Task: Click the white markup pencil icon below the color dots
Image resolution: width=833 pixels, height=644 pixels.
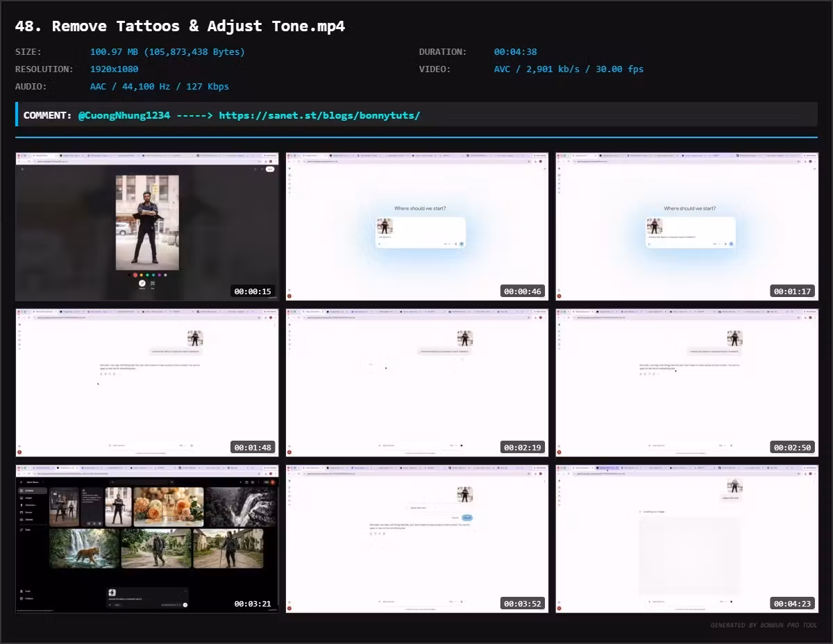Action: coord(142,283)
